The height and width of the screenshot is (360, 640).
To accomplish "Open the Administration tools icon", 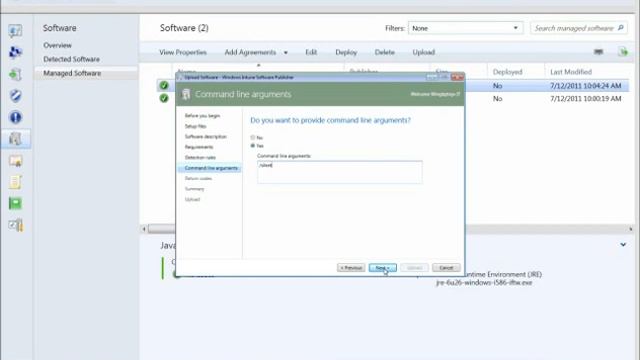I will 15,225.
